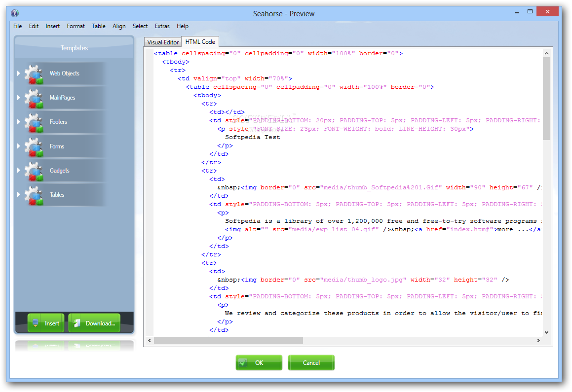Select the Footers label

(58, 122)
